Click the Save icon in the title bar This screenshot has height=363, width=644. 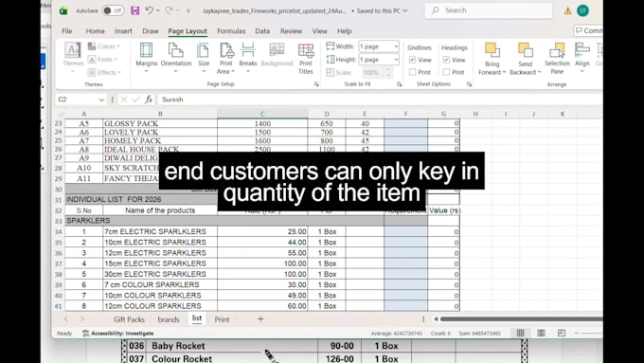(134, 10)
